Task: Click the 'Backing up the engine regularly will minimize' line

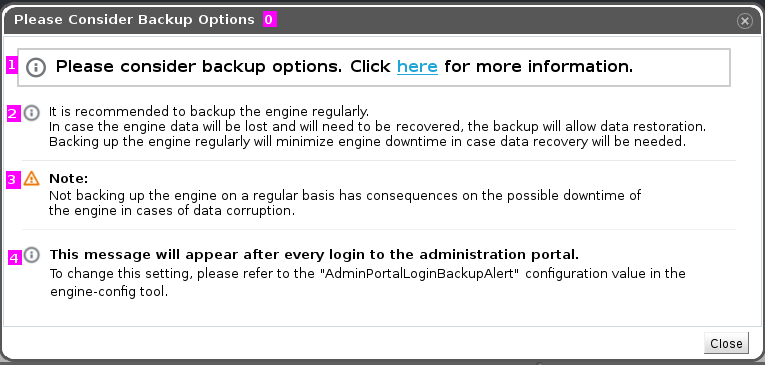Action: pyautogui.click(x=368, y=142)
